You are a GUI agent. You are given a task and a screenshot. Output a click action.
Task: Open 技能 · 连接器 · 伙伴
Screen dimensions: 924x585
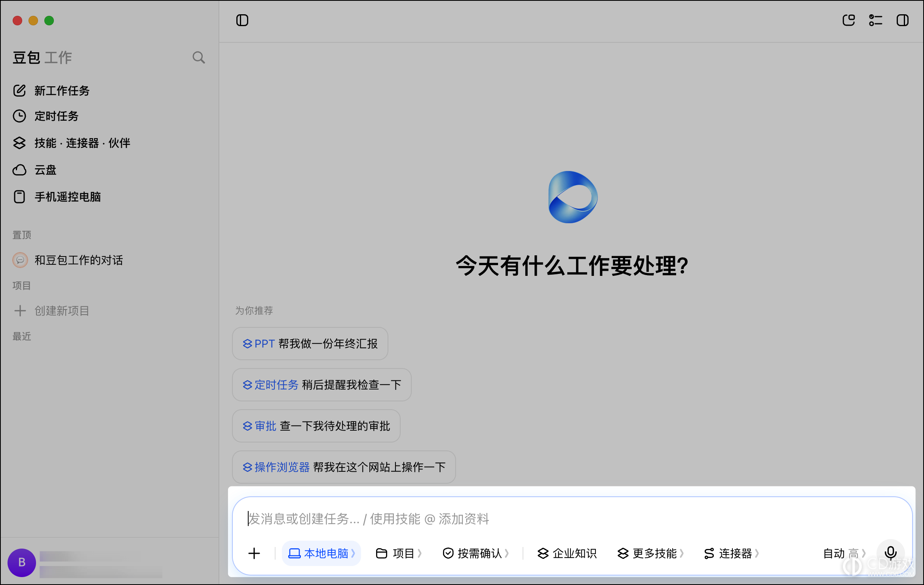click(x=71, y=143)
